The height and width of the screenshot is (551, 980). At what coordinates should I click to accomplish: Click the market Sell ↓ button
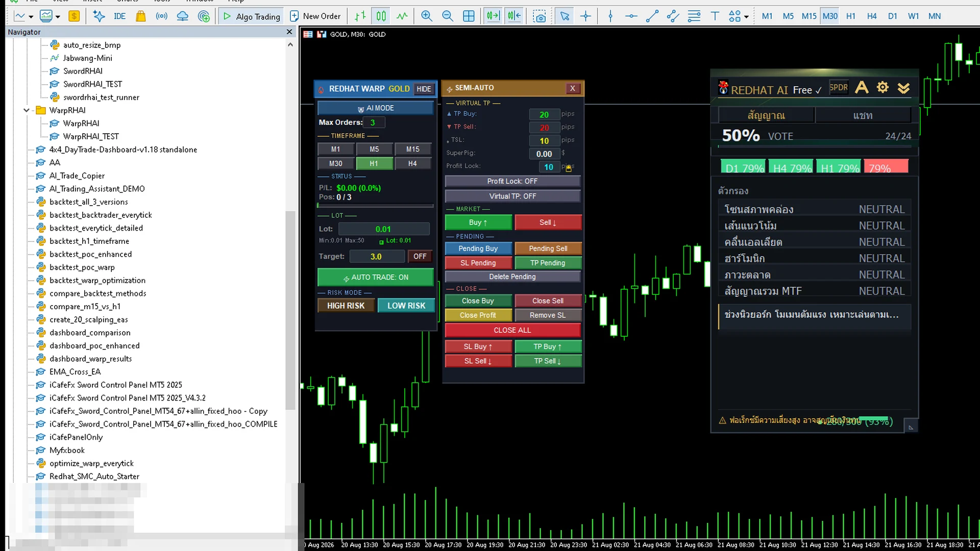pyautogui.click(x=548, y=222)
